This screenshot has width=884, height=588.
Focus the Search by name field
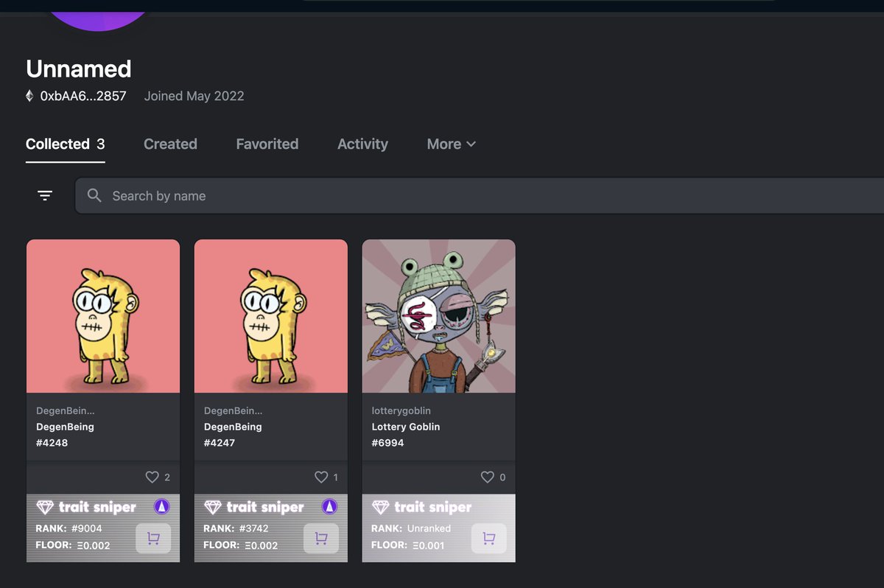click(479, 196)
